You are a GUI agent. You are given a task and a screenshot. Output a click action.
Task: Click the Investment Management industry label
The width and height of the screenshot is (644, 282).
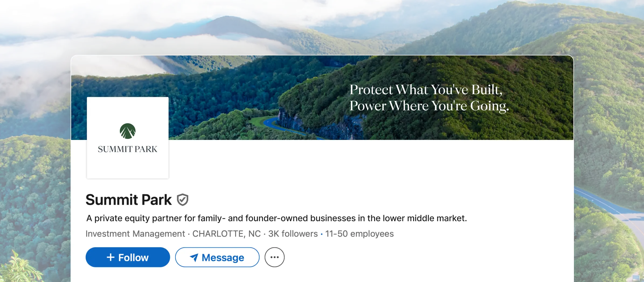(135, 234)
